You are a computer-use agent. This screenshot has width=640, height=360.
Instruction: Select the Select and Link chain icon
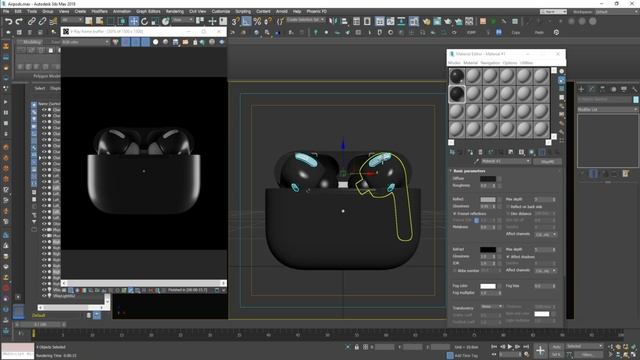tap(31, 21)
